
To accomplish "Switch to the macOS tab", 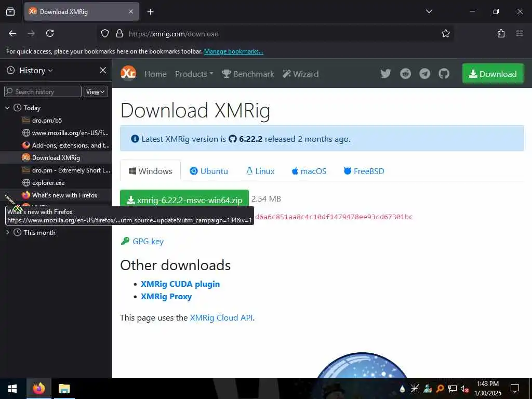I will point(309,171).
